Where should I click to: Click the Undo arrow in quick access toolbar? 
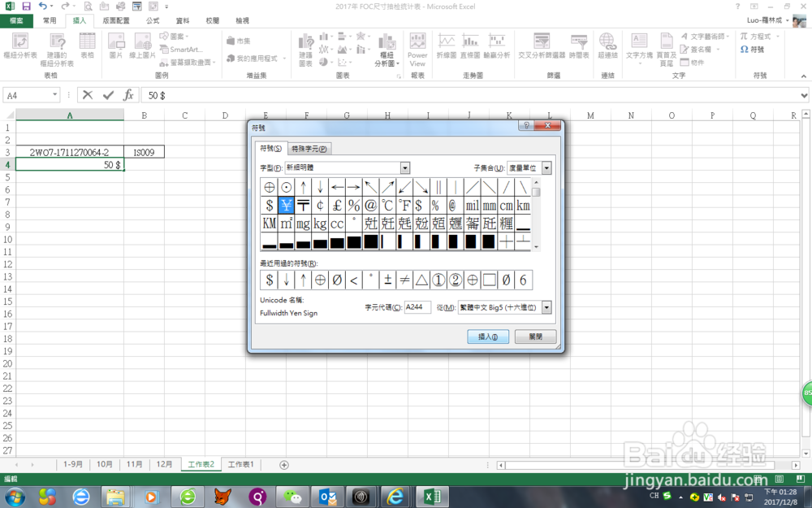(x=43, y=7)
